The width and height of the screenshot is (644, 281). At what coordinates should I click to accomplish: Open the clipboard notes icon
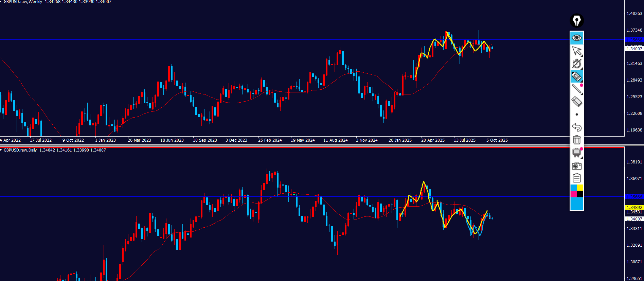576,178
